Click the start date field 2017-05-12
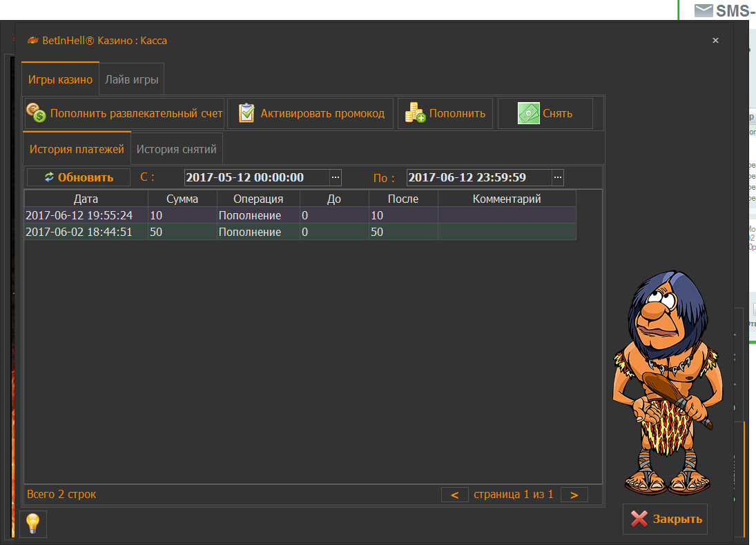The width and height of the screenshot is (756, 545). pyautogui.click(x=255, y=177)
